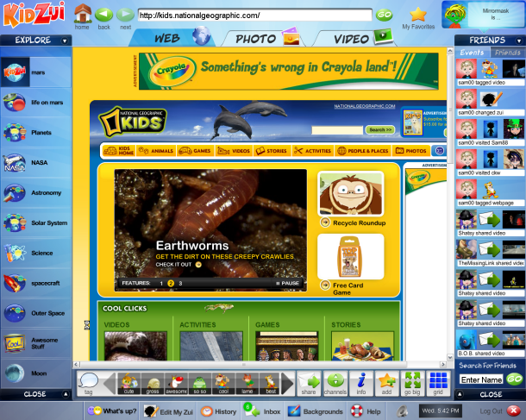526x420 pixels.
Task: Open the Solar System channel
Action: pos(36,223)
